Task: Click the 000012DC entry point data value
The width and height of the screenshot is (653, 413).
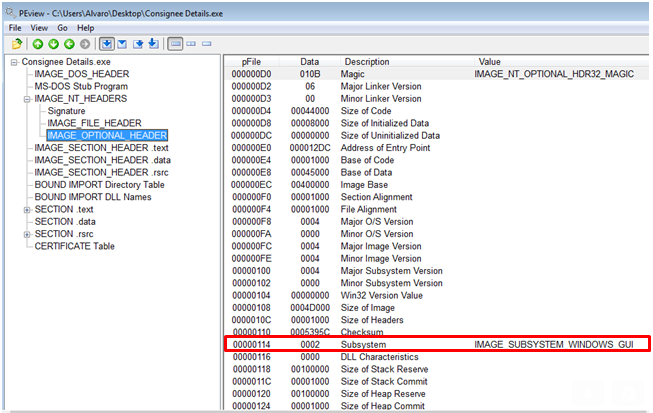Action: [x=310, y=148]
